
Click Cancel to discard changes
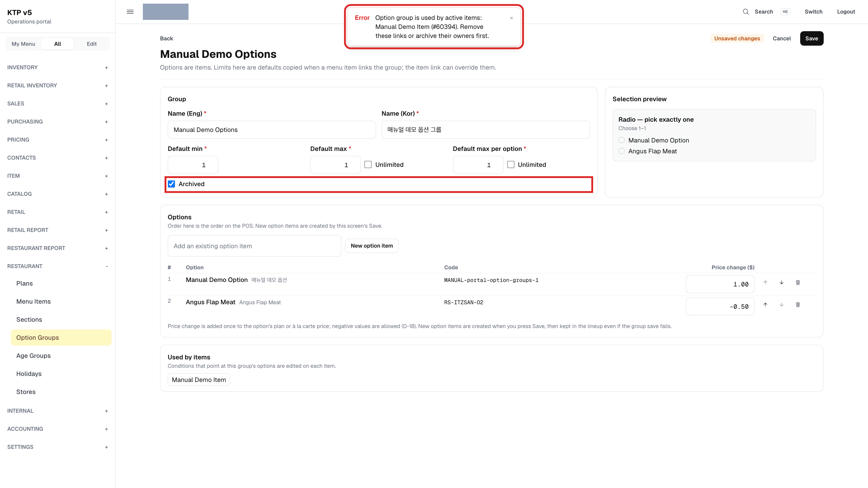tap(782, 38)
